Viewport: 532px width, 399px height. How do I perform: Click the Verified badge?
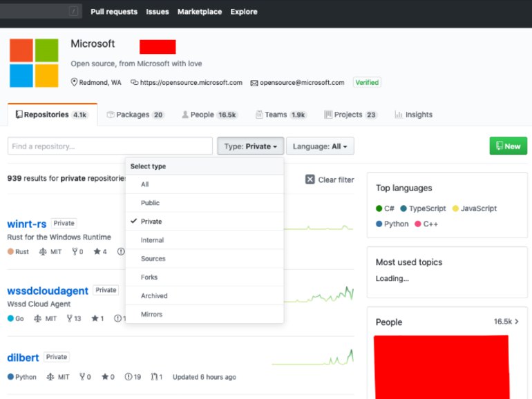[367, 82]
